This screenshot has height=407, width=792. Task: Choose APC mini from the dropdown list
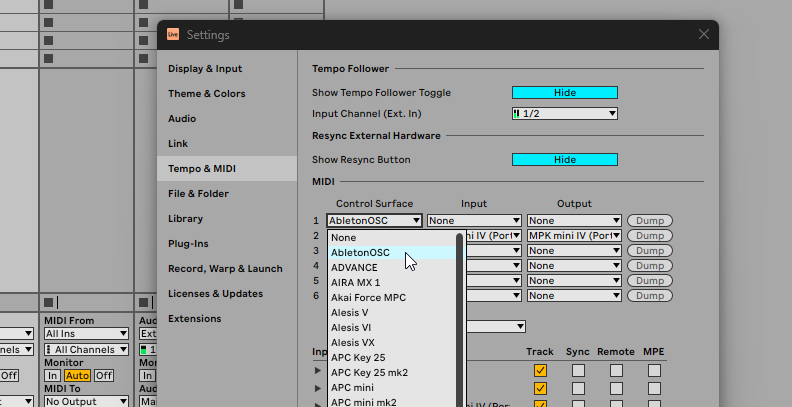[392, 387]
